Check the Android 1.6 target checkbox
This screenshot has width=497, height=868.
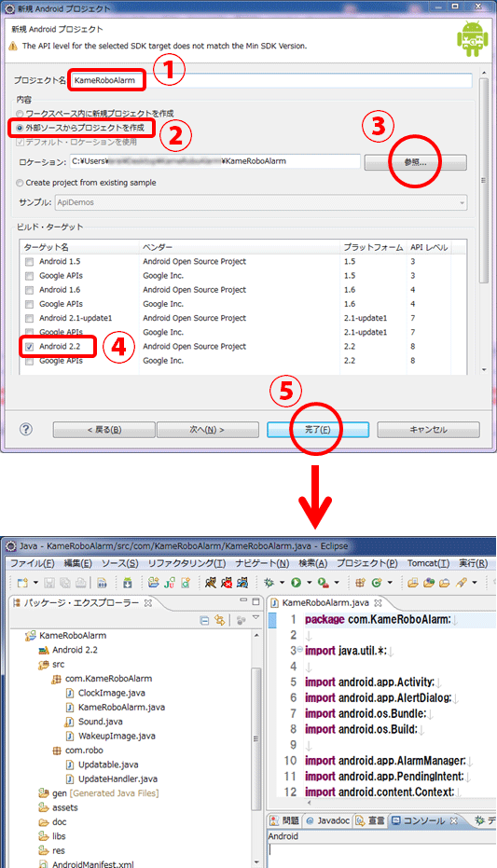[x=29, y=290]
